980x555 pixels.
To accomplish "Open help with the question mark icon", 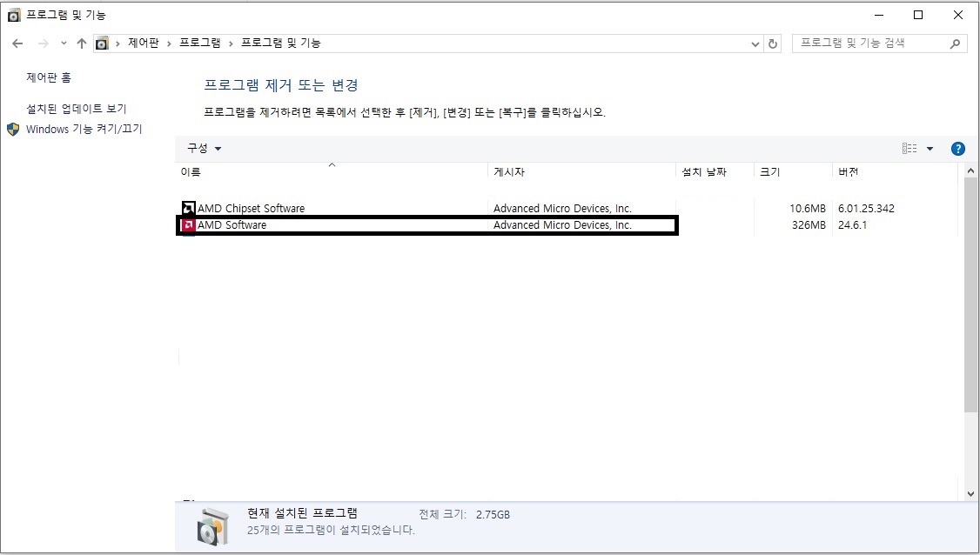I will coord(957,149).
